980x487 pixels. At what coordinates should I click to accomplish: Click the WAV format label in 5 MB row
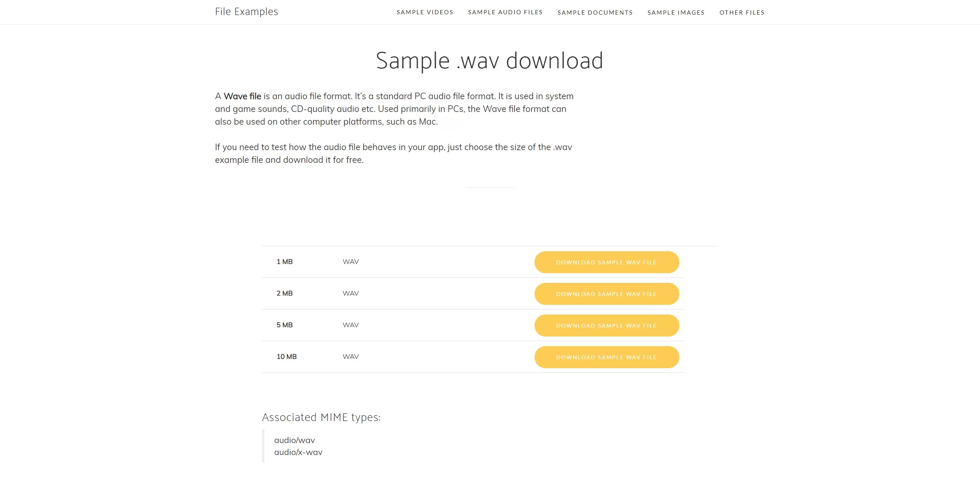pos(350,325)
